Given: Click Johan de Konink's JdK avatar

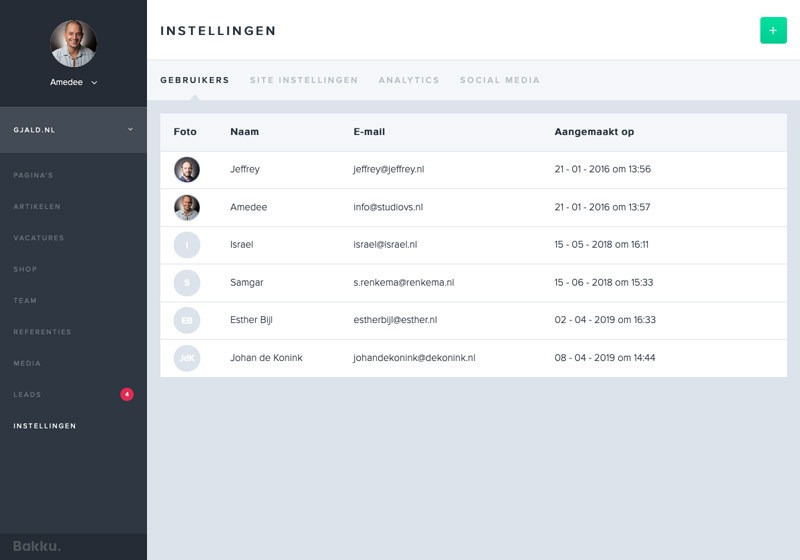Looking at the screenshot, I should tap(187, 358).
